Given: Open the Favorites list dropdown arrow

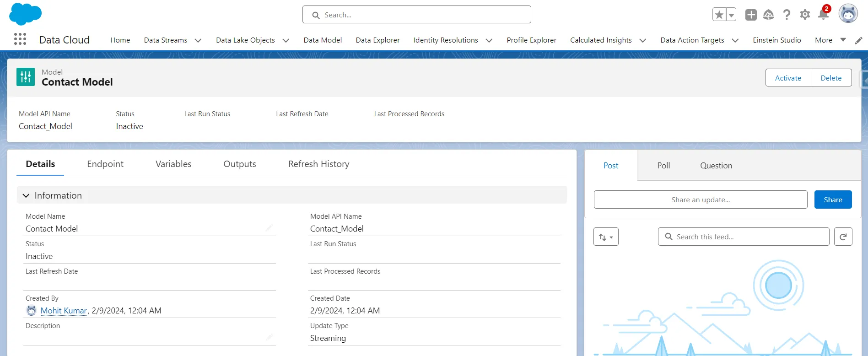Looking at the screenshot, I should pyautogui.click(x=731, y=15).
